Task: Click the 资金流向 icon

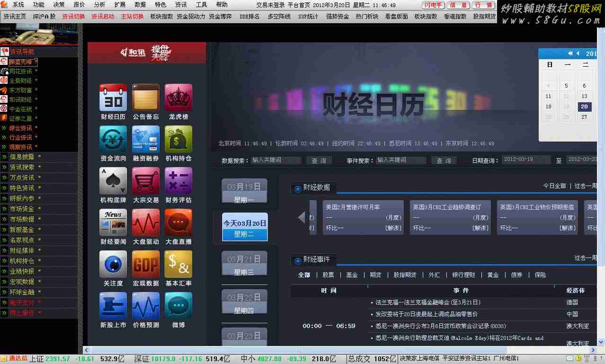Action: tap(113, 140)
